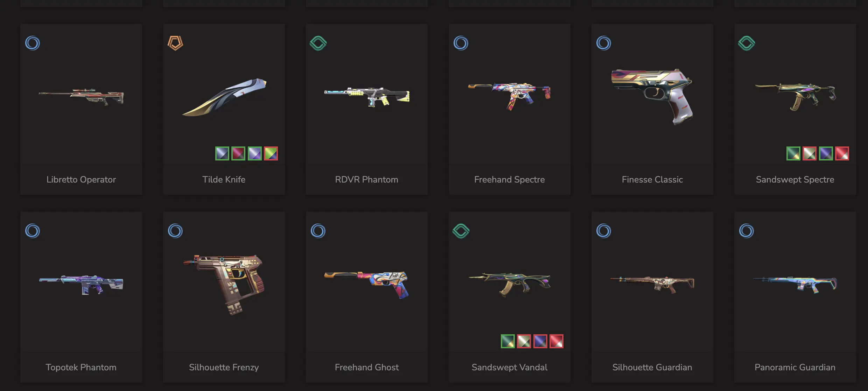
Task: Click the tier icon on Silhouette Frenzy card
Action: click(175, 231)
